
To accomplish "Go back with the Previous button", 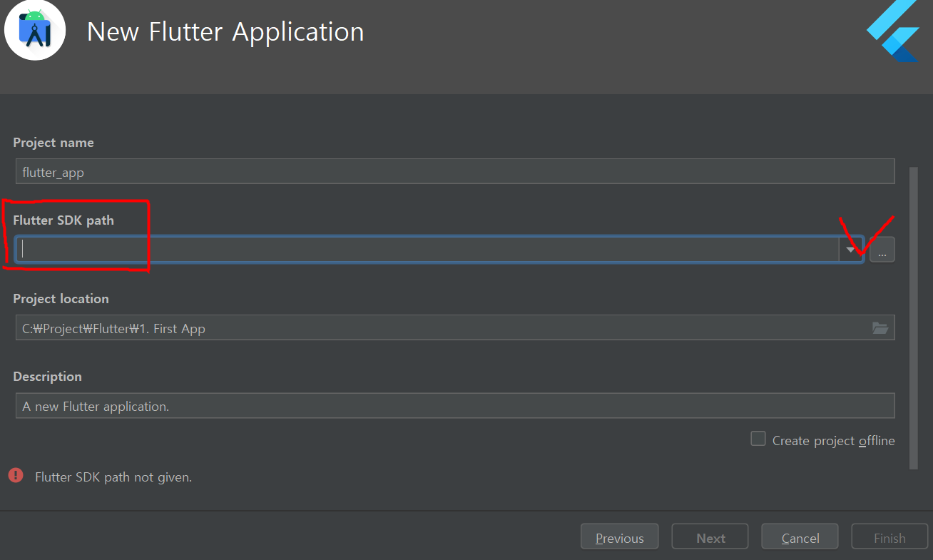I will pos(619,537).
